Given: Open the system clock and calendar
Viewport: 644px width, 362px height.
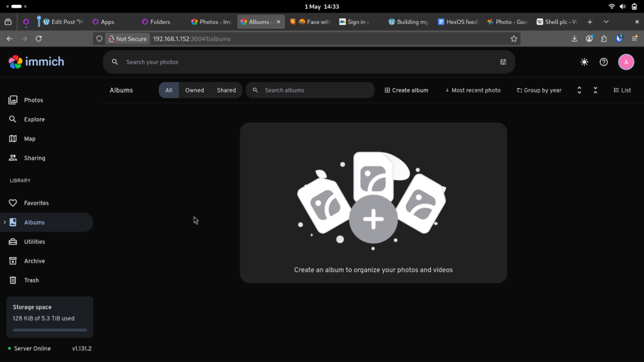Looking at the screenshot, I should [321, 6].
